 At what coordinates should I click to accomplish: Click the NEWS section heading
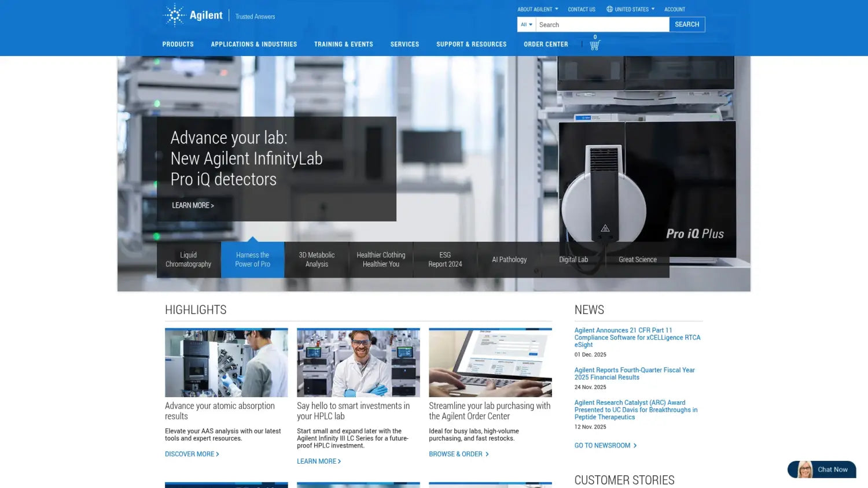click(x=589, y=309)
